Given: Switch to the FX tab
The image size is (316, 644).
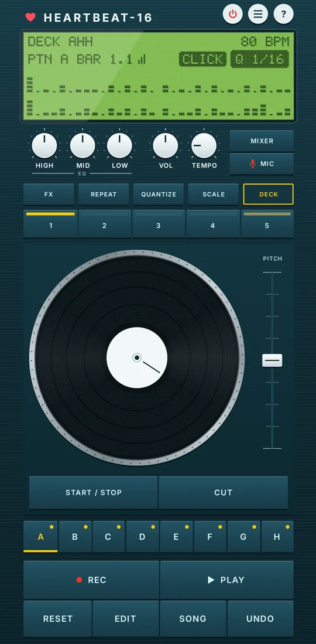Looking at the screenshot, I should pos(49,195).
